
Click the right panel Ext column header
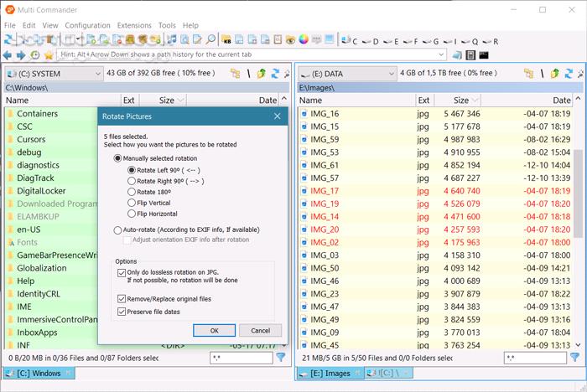tap(424, 101)
